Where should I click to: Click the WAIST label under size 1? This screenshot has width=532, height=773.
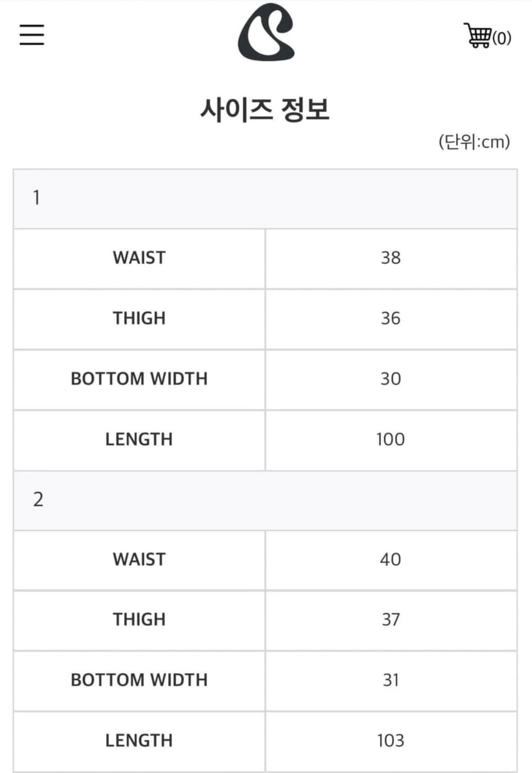pos(139,258)
